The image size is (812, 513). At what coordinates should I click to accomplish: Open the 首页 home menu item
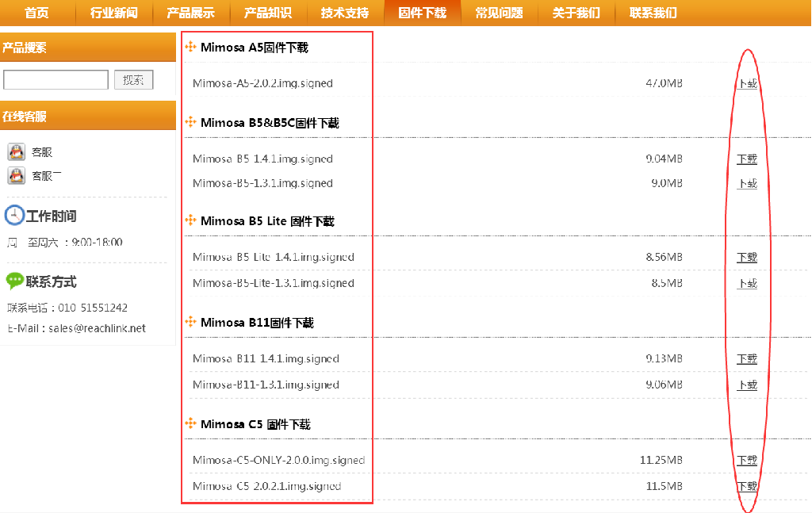coord(36,13)
